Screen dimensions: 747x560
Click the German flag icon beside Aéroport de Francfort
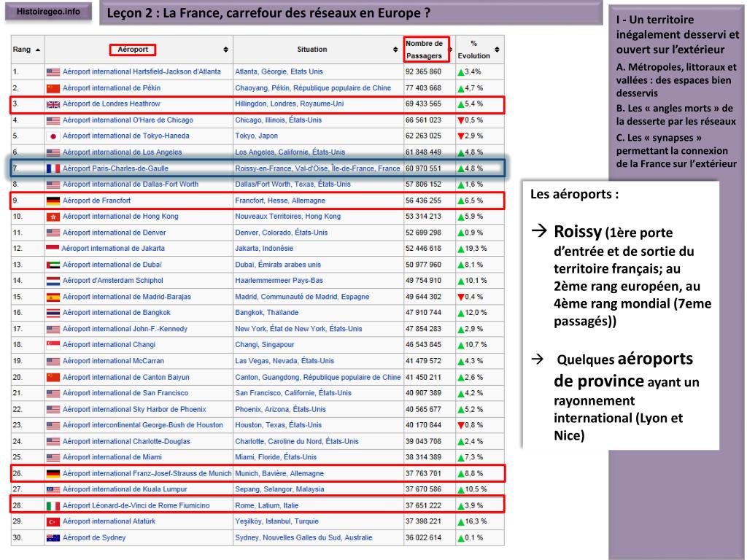tap(53, 201)
